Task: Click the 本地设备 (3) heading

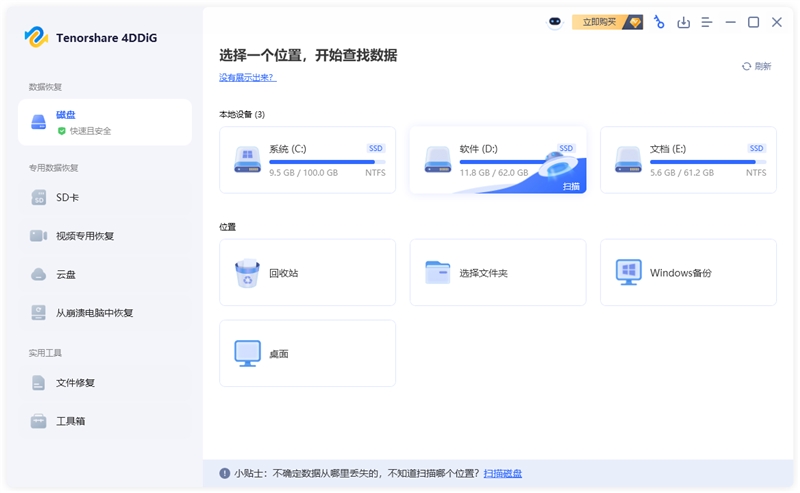Action: coord(242,114)
